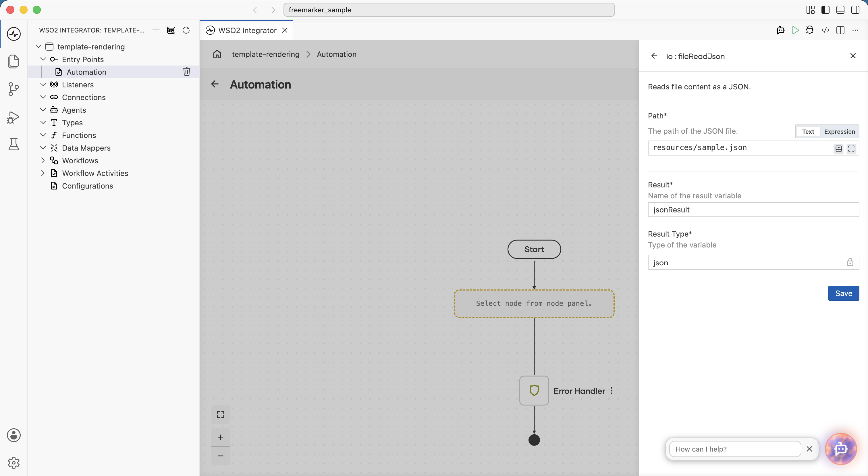Click Automation breadcrumb item

(x=336, y=54)
